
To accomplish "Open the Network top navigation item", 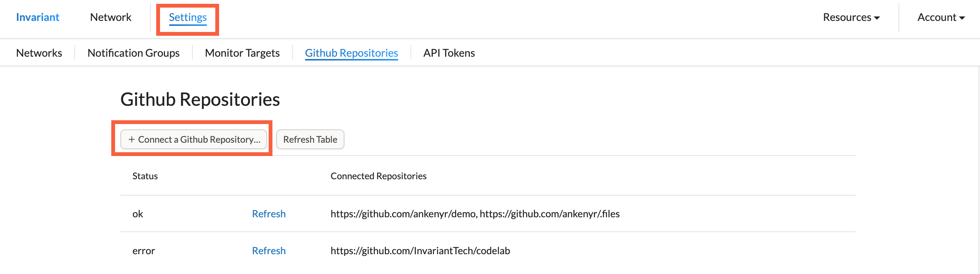I will coord(110,18).
